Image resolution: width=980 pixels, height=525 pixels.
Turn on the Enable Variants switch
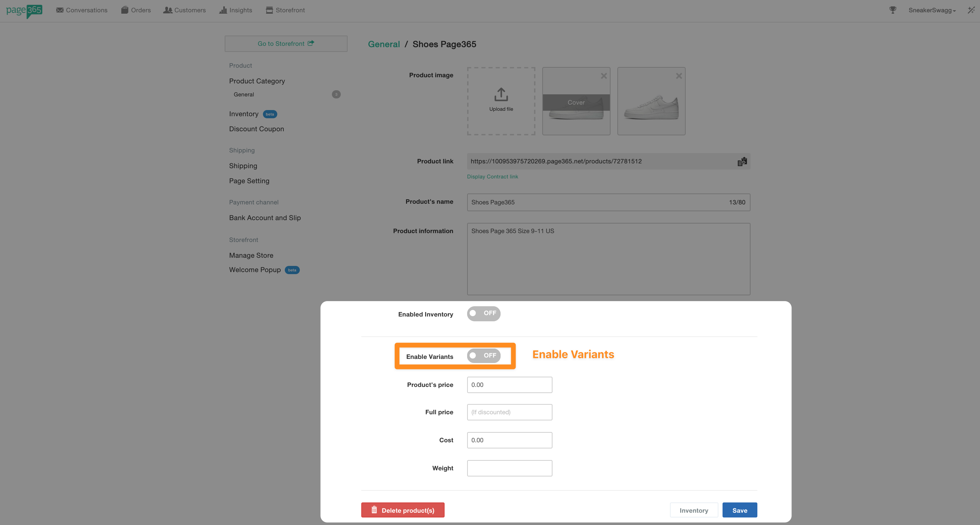pyautogui.click(x=483, y=355)
